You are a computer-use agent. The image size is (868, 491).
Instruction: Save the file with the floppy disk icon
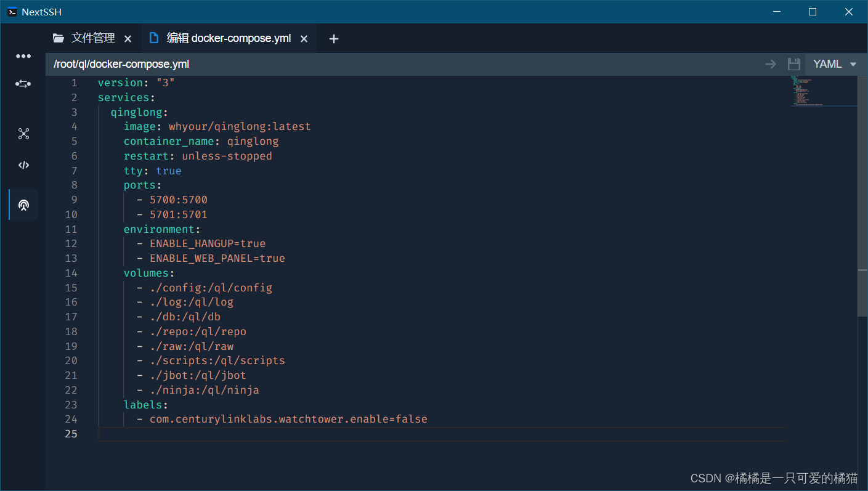(x=793, y=64)
